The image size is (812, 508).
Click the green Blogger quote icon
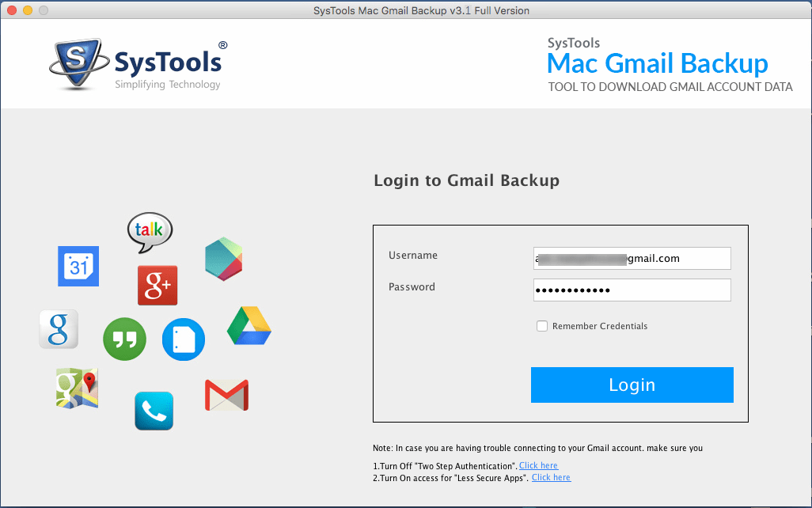click(x=124, y=339)
